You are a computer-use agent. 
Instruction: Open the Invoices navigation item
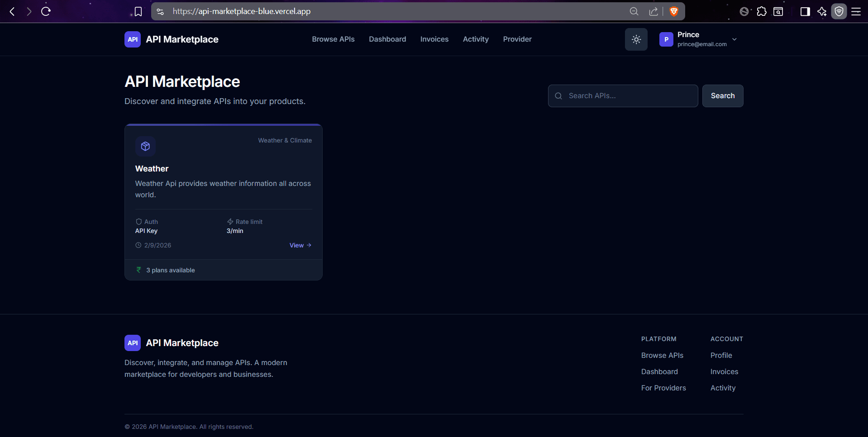point(434,39)
